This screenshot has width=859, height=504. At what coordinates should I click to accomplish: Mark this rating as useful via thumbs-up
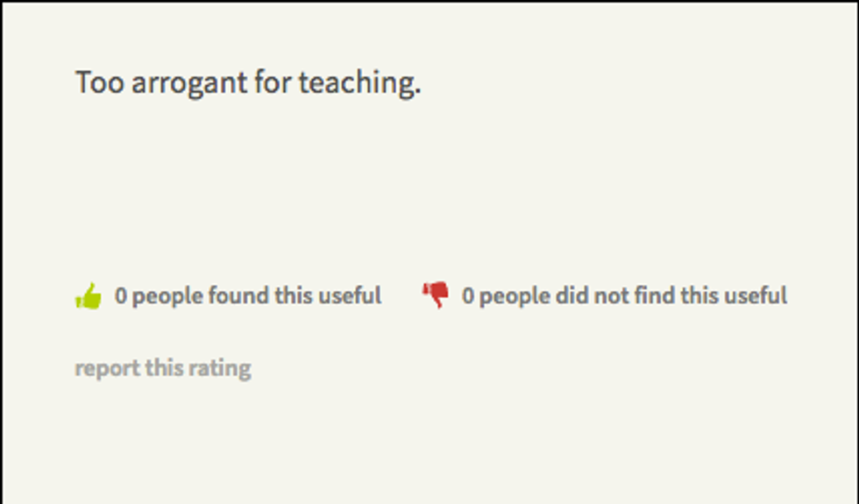pyautogui.click(x=89, y=296)
